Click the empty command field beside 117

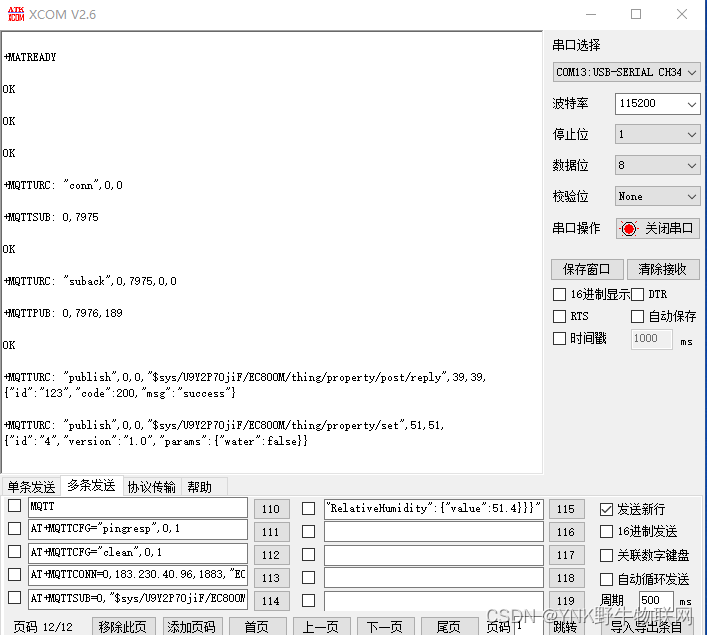coord(434,555)
